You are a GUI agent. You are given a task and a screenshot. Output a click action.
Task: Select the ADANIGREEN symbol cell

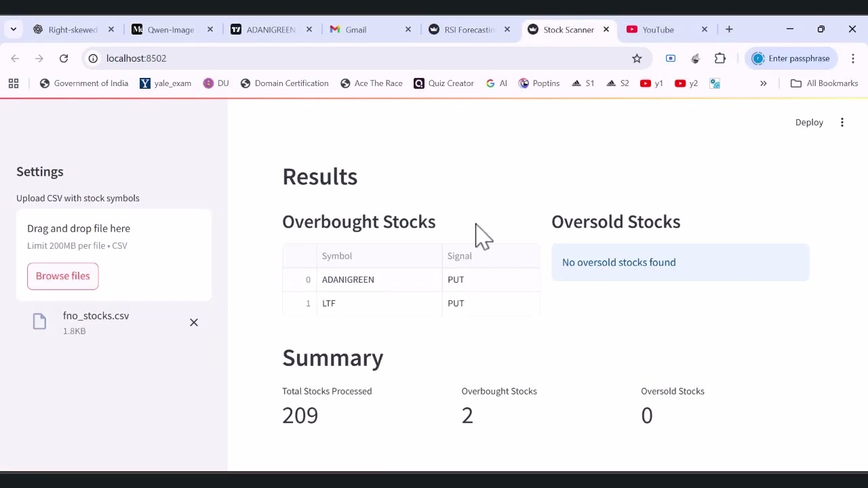click(x=379, y=279)
